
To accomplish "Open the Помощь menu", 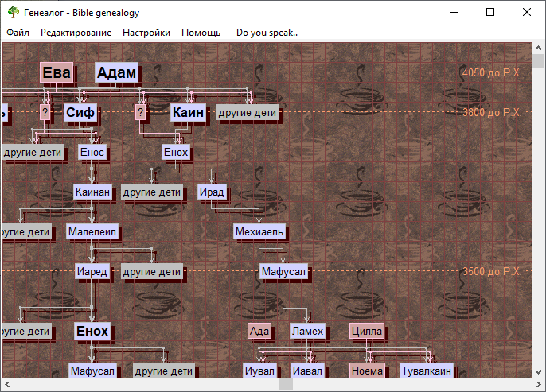I will coord(201,33).
